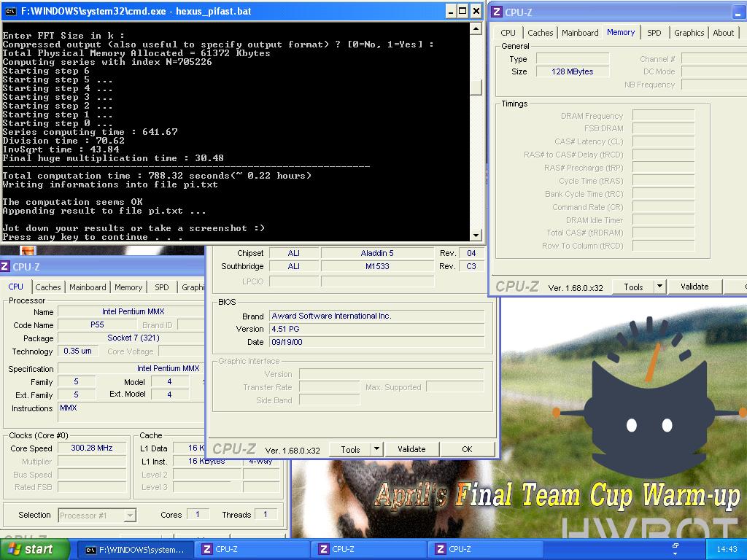Image resolution: width=747 pixels, height=560 pixels.
Task: Click memory Size field 128 MBytes
Action: 572,72
